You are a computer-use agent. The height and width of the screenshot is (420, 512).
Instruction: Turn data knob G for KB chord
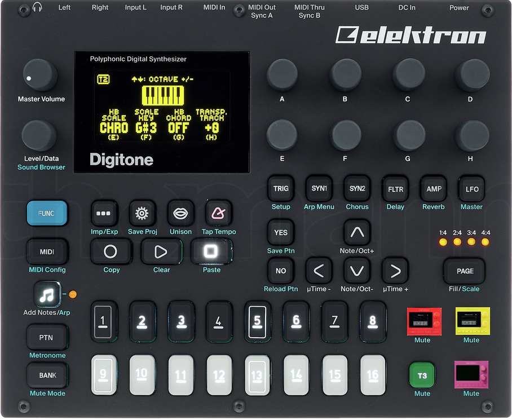pyautogui.click(x=408, y=135)
